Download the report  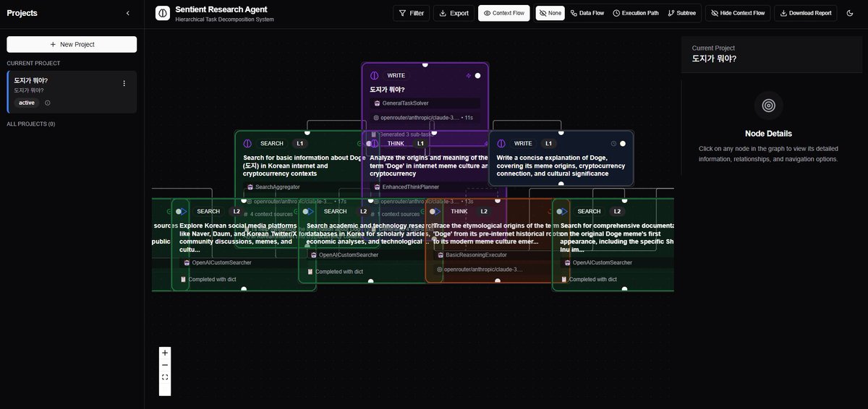(805, 13)
